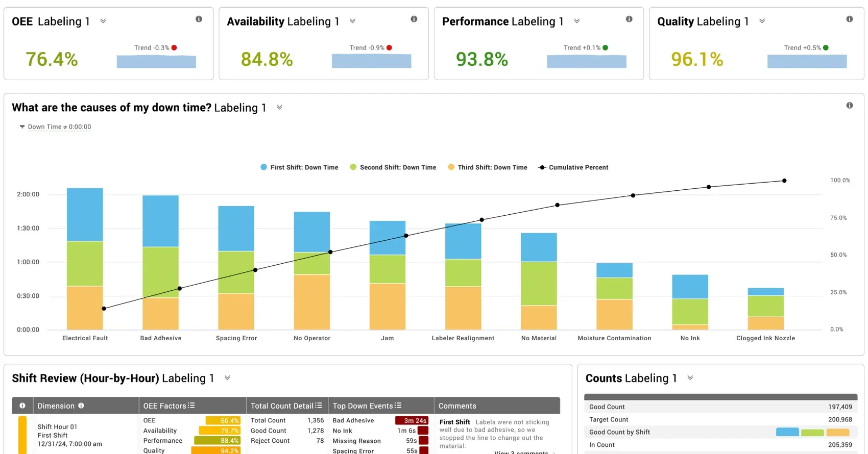Expand the down time causes Labeling 1 chevron
This screenshot has width=868, height=454.
tap(279, 107)
